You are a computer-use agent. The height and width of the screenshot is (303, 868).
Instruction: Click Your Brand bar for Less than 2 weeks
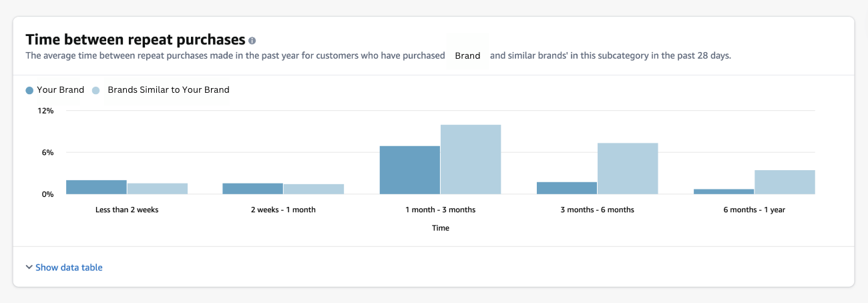pos(96,187)
